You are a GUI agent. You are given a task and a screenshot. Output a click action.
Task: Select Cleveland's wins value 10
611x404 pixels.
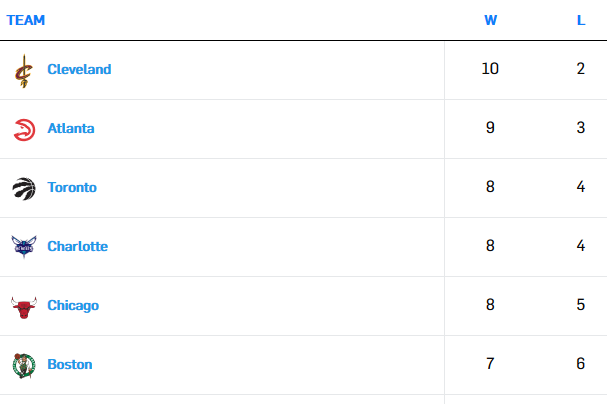[x=490, y=69]
